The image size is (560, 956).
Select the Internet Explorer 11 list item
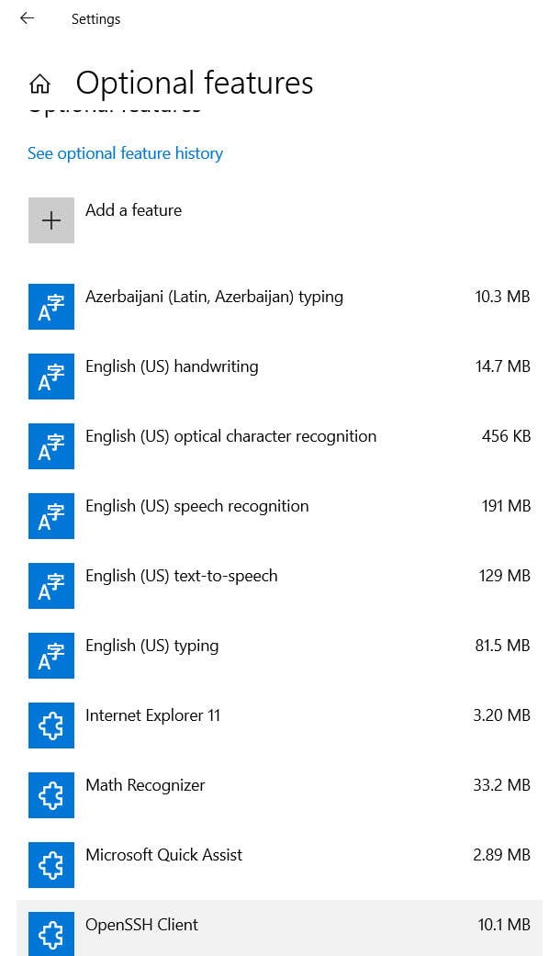pyautogui.click(x=279, y=725)
